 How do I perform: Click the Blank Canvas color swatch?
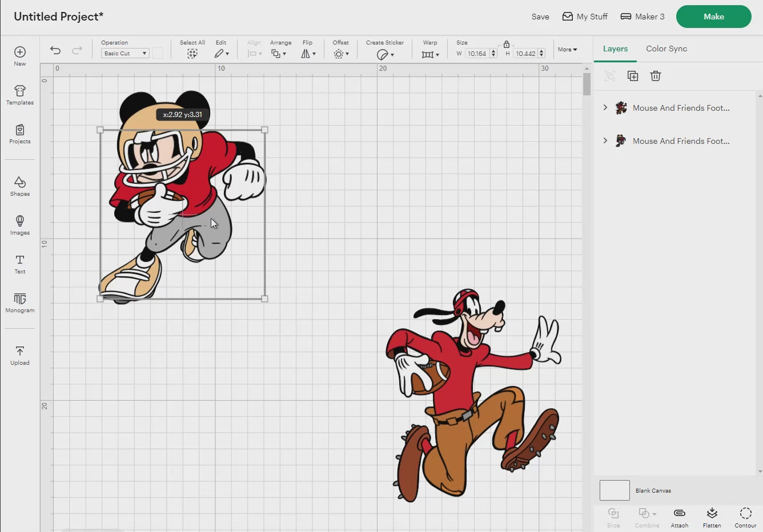click(x=615, y=490)
